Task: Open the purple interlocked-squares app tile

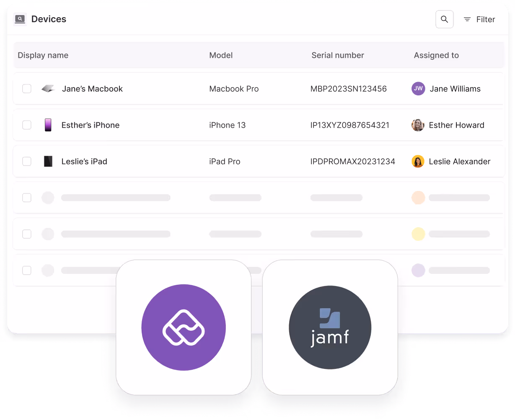Action: tap(184, 327)
